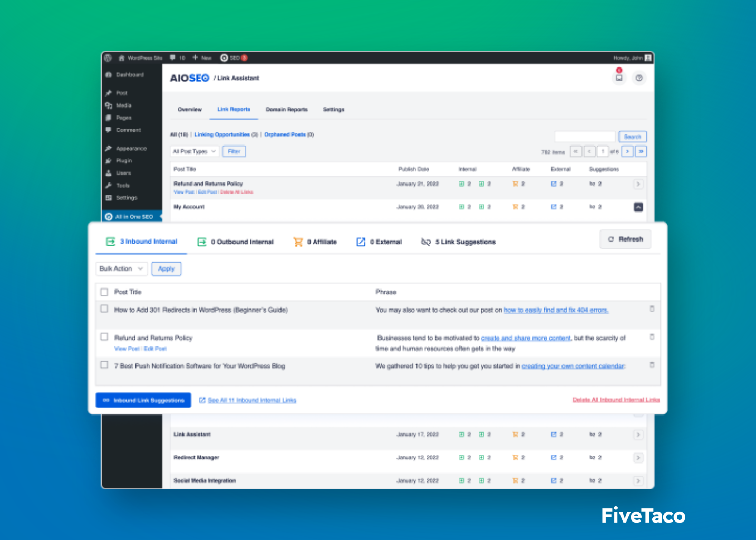Select the 5 Link Suggestions tab

click(x=458, y=242)
